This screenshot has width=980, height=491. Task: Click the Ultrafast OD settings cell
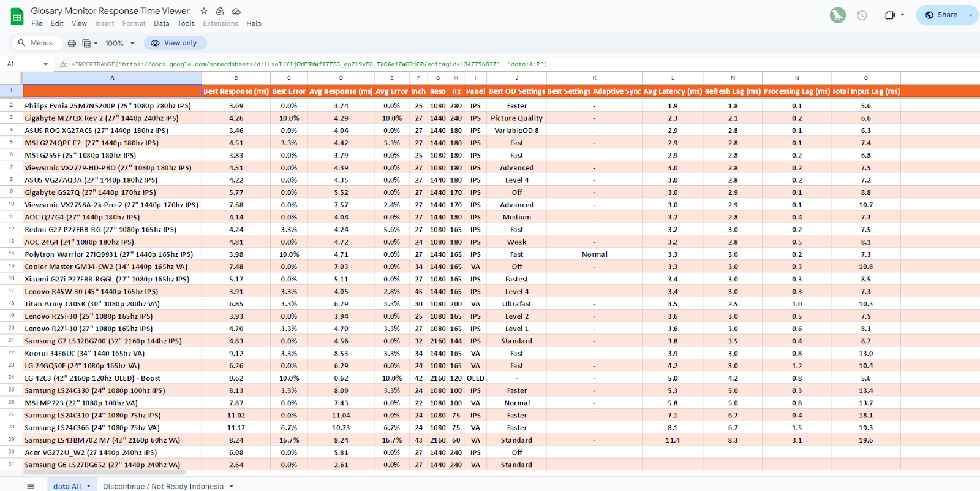pyautogui.click(x=517, y=303)
